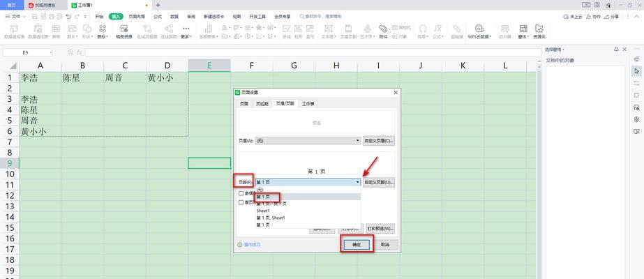Select cell D1 containing 黄小小
The height and width of the screenshot is (279, 644).
(167, 77)
